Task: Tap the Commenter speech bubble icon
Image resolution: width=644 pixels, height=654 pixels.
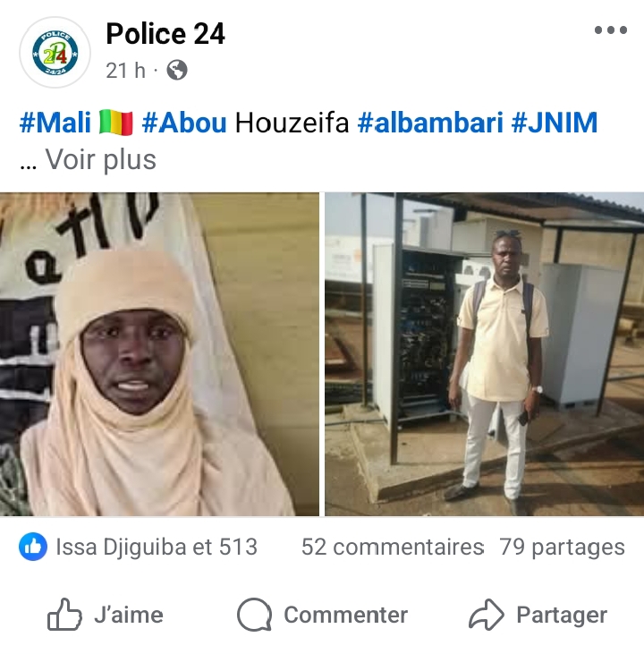Action: point(254,615)
